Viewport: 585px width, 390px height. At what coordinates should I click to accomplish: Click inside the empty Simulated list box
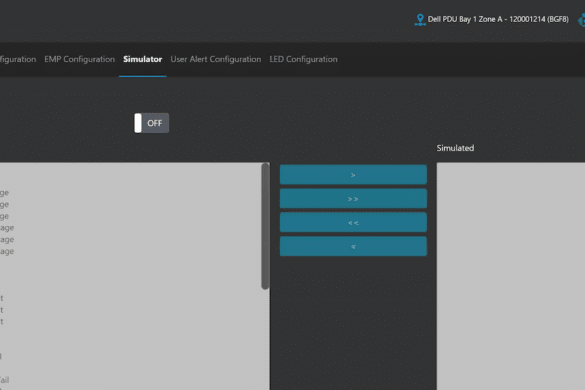[511, 276]
